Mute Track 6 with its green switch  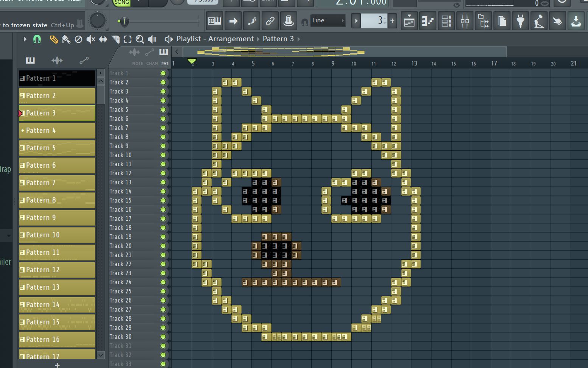click(163, 119)
